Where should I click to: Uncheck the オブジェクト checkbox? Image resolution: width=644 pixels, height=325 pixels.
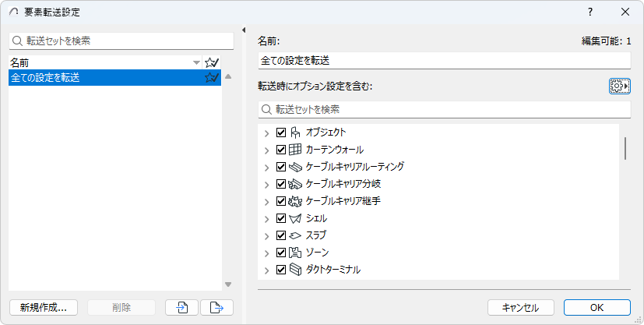[281, 132]
